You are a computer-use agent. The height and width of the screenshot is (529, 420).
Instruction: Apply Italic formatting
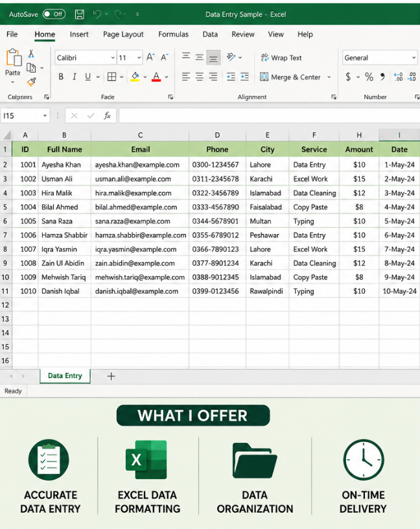click(x=75, y=77)
